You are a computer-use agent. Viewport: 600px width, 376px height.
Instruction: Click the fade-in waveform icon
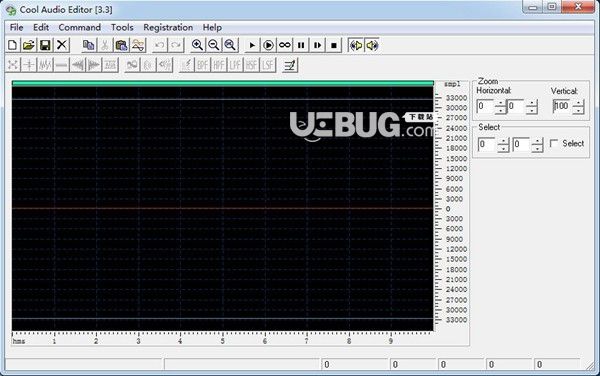click(78, 65)
